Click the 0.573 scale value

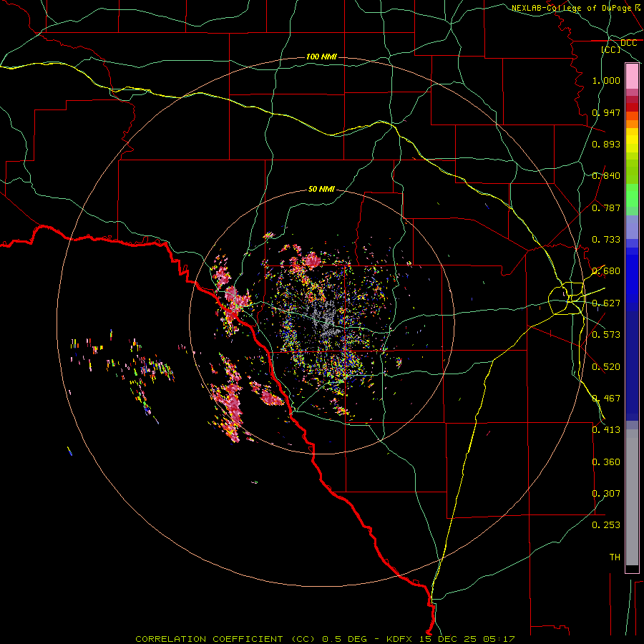606,335
